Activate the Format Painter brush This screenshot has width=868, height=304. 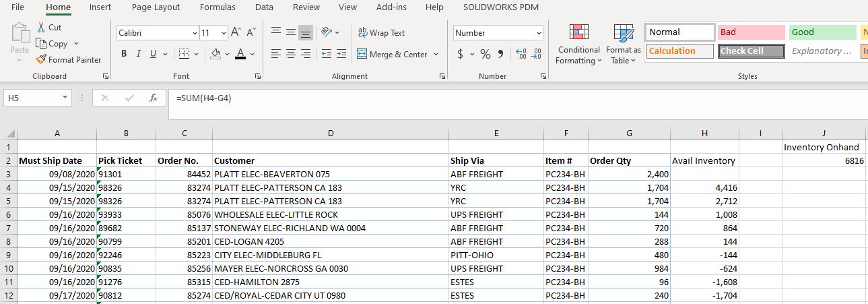click(40, 59)
